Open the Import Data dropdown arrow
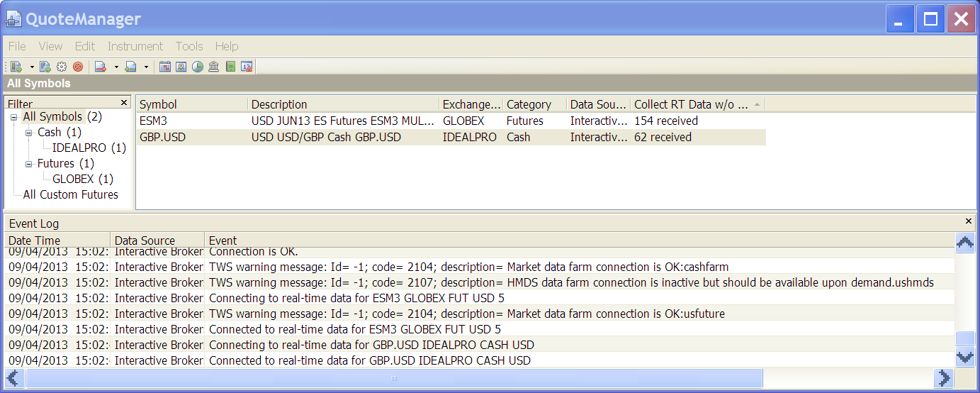The height and width of the screenshot is (393, 980). (x=146, y=67)
